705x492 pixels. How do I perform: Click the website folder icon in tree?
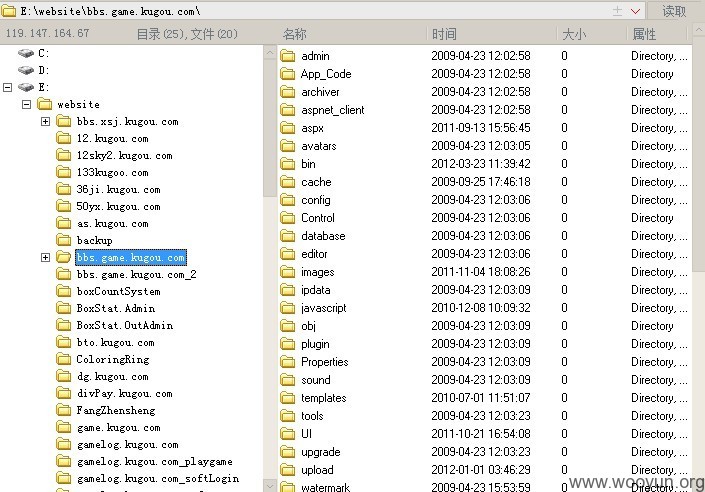point(45,104)
